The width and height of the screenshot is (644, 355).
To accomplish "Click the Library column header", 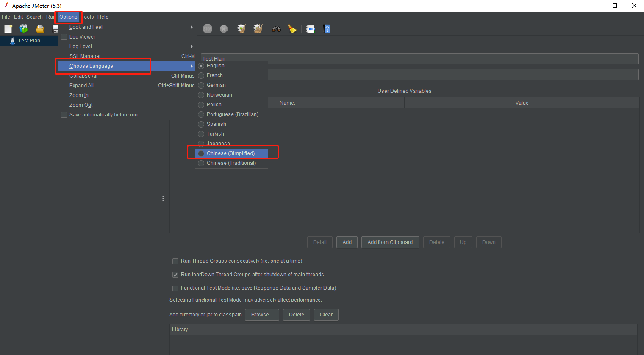I will (404, 330).
